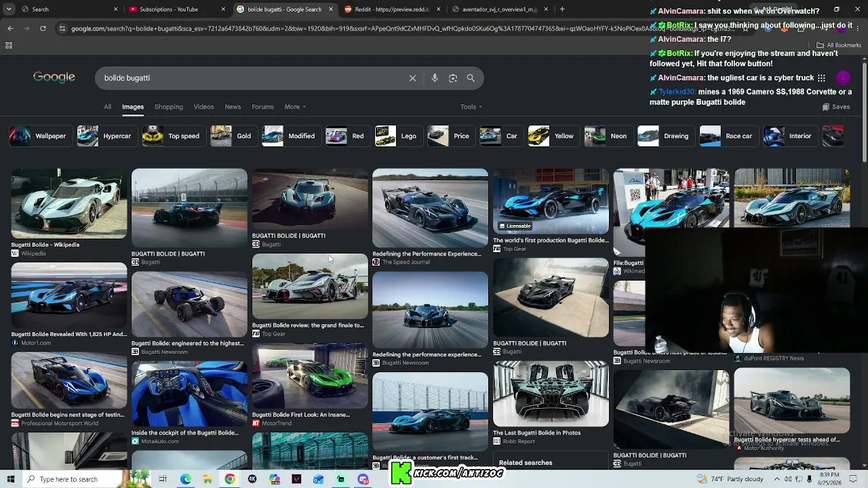Close the Subscriptions YouTube tab
This screenshot has width=868, height=488.
coord(223,9)
